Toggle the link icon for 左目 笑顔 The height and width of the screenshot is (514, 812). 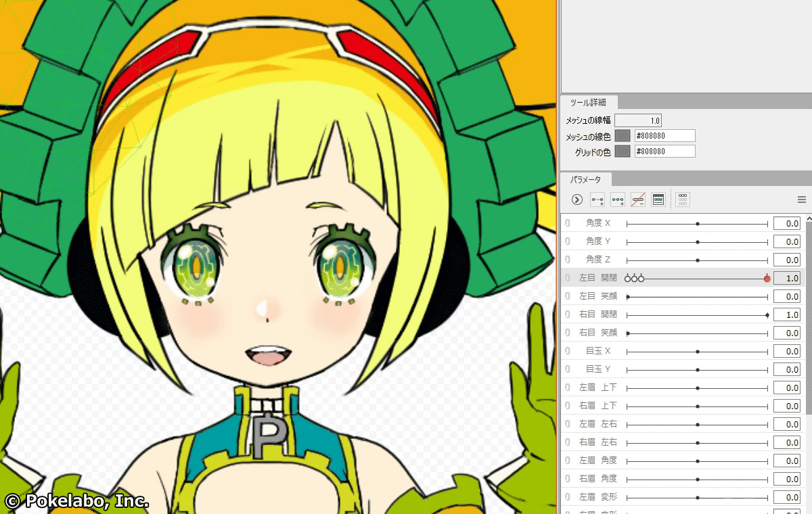click(567, 296)
